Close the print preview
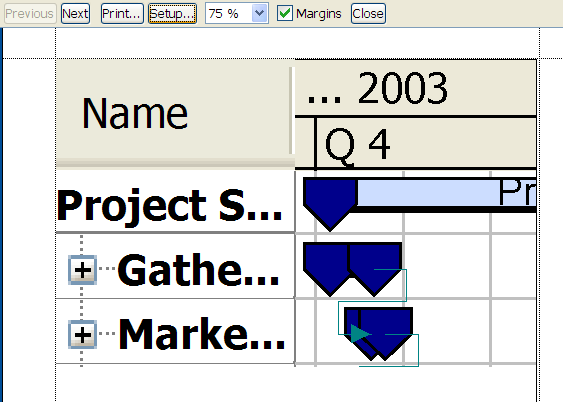Screen dimensions: 563x402 coord(368,14)
